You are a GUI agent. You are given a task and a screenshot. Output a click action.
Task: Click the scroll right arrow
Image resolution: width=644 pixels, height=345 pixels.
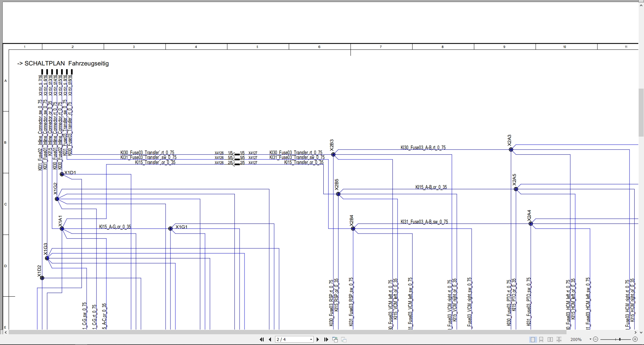[635, 332]
